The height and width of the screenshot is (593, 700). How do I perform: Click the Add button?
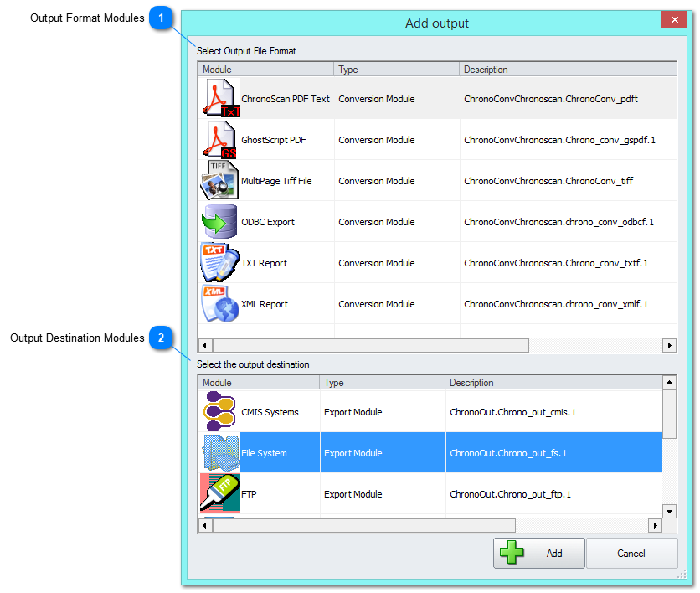click(539, 553)
